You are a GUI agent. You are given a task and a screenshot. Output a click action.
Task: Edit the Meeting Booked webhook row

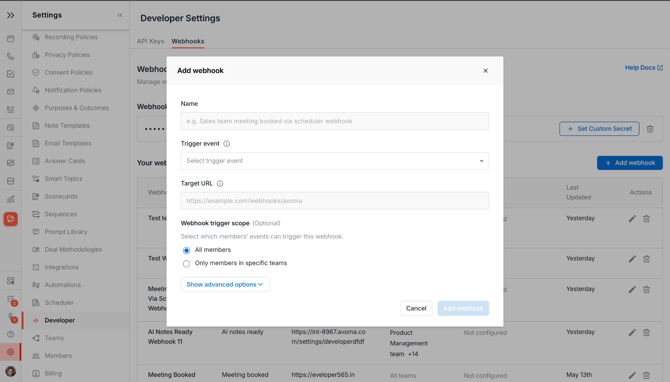632,375
